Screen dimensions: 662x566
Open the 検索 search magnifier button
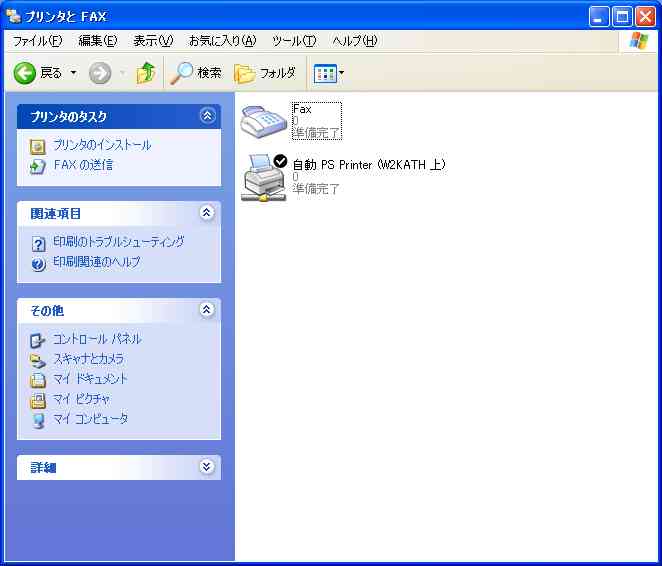[x=196, y=73]
